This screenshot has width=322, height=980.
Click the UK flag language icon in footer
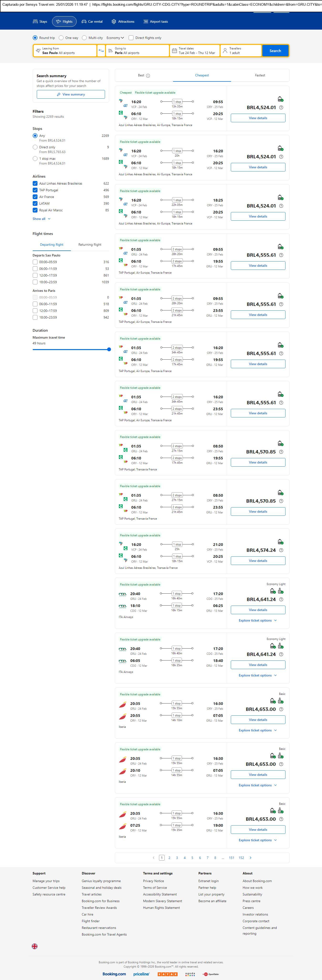click(35, 946)
